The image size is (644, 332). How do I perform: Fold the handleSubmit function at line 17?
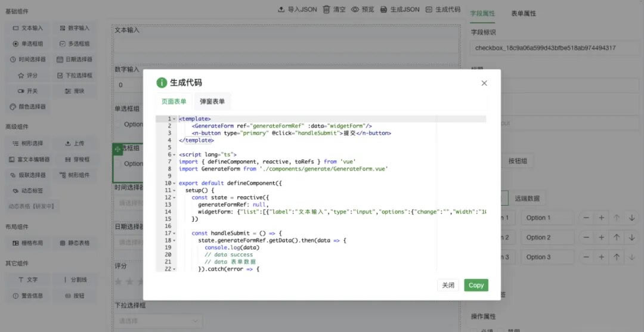pyautogui.click(x=175, y=233)
